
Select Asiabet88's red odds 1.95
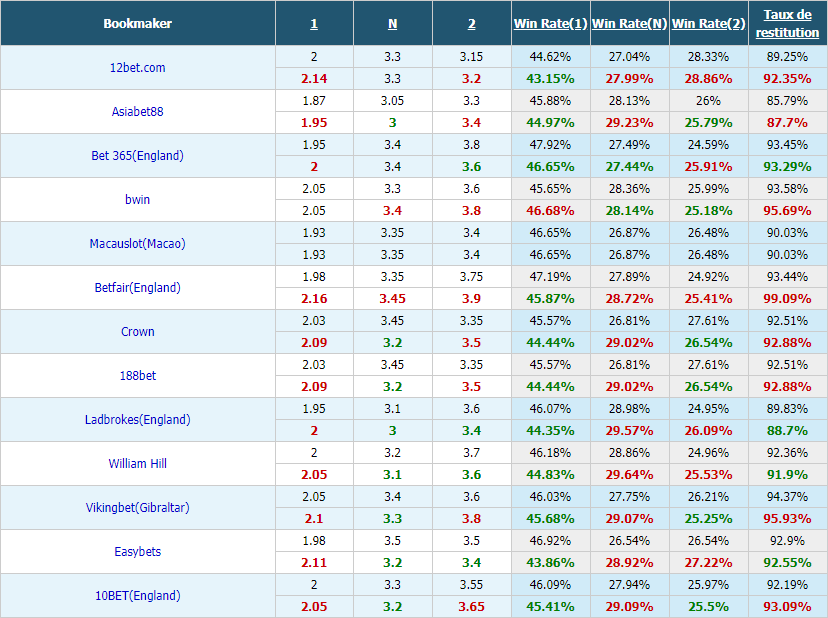pyautogui.click(x=314, y=123)
